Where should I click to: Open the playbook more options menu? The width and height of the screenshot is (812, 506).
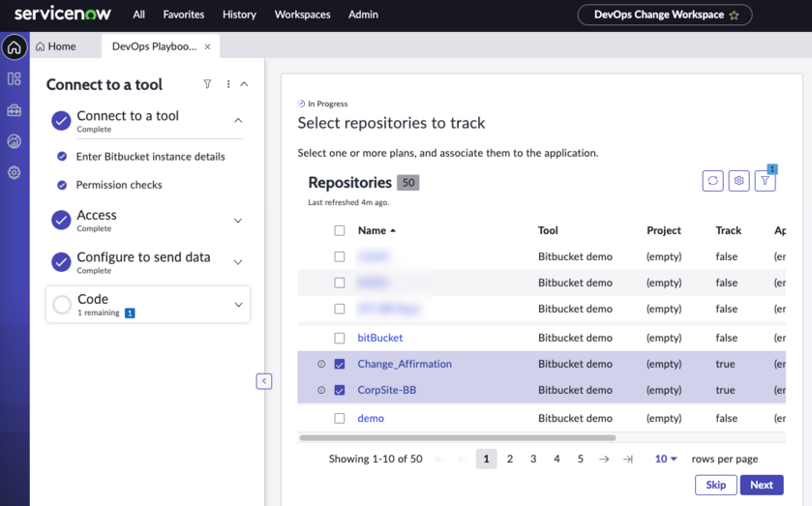(228, 84)
